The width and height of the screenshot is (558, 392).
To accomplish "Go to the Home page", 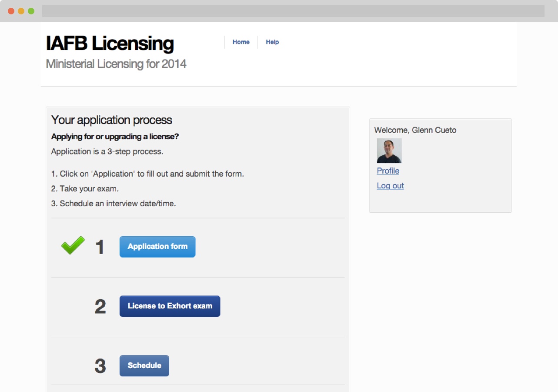I will coord(241,42).
